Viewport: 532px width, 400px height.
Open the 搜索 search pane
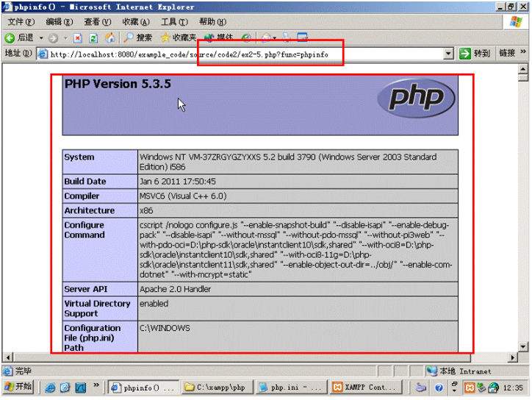coord(137,37)
